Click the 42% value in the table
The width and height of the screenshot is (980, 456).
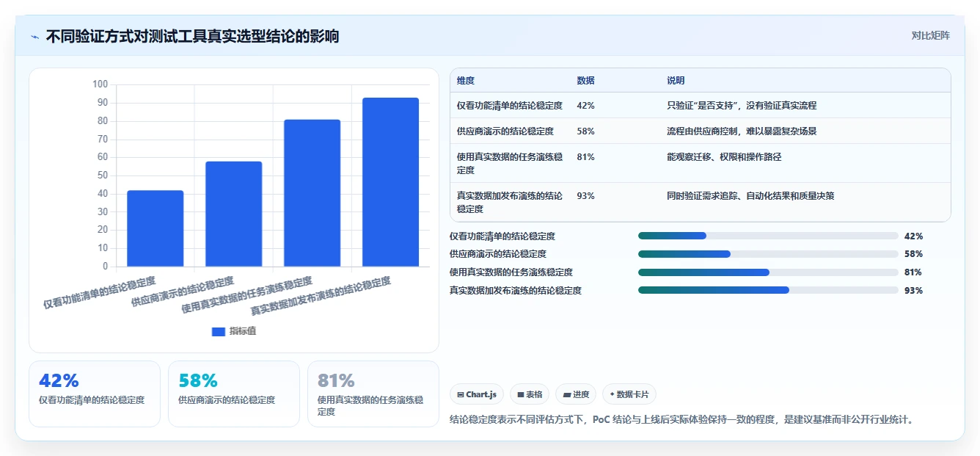point(585,106)
